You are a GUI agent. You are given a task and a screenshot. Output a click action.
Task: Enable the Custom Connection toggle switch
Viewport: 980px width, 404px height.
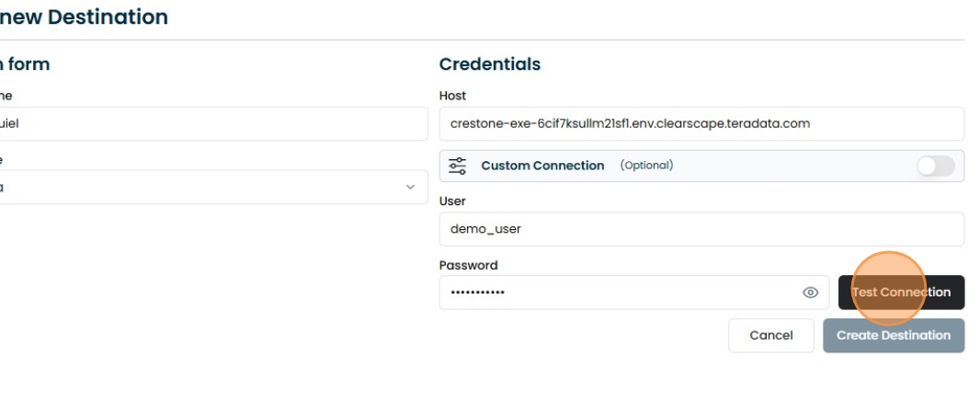tap(935, 166)
